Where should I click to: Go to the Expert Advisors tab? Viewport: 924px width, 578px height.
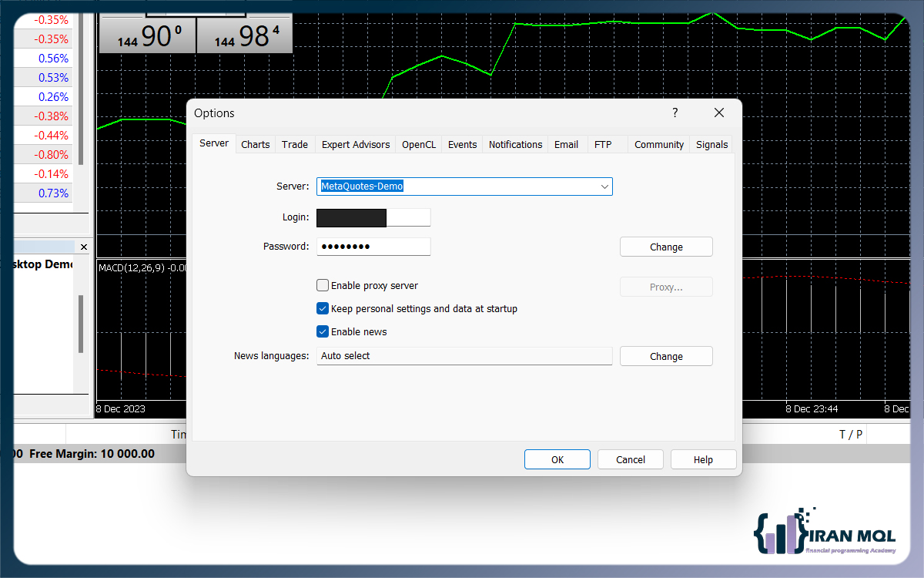(x=356, y=144)
